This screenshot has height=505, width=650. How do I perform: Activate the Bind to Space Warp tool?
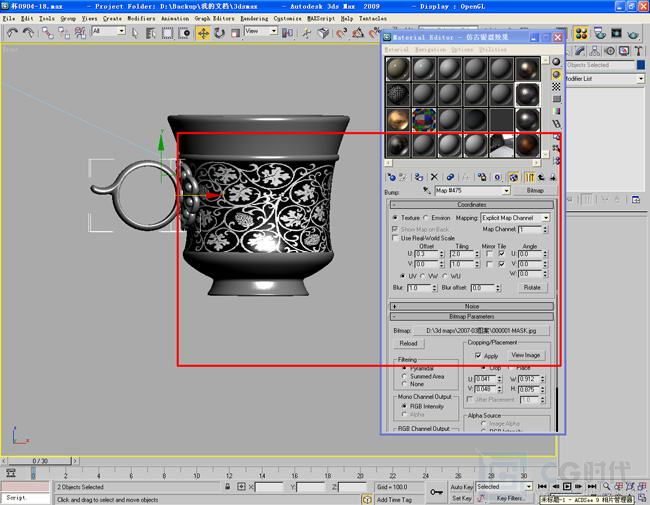80,33
